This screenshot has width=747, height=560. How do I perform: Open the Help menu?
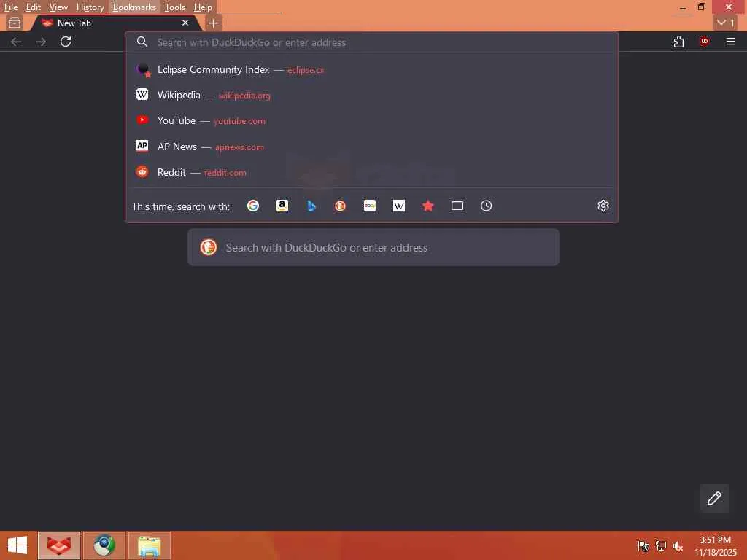pos(203,7)
